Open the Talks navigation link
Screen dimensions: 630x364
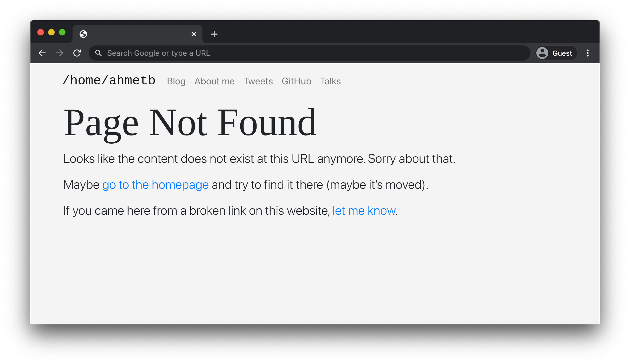coord(330,81)
